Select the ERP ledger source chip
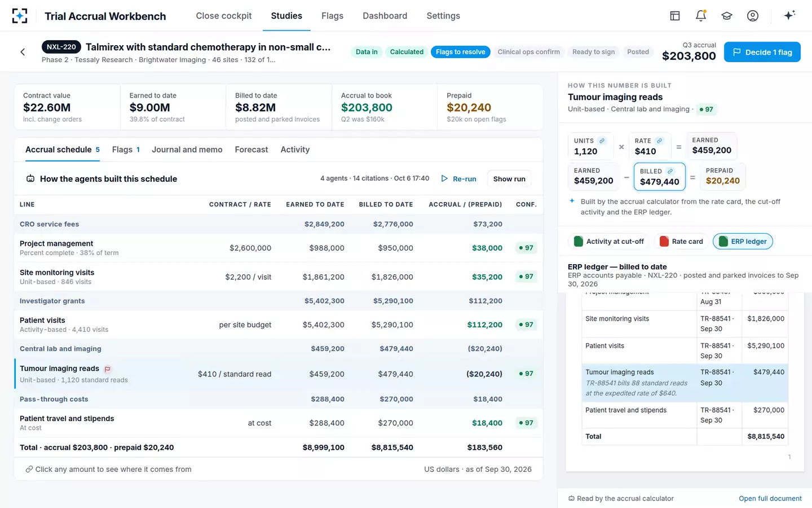Image resolution: width=812 pixels, height=508 pixels. pyautogui.click(x=743, y=242)
